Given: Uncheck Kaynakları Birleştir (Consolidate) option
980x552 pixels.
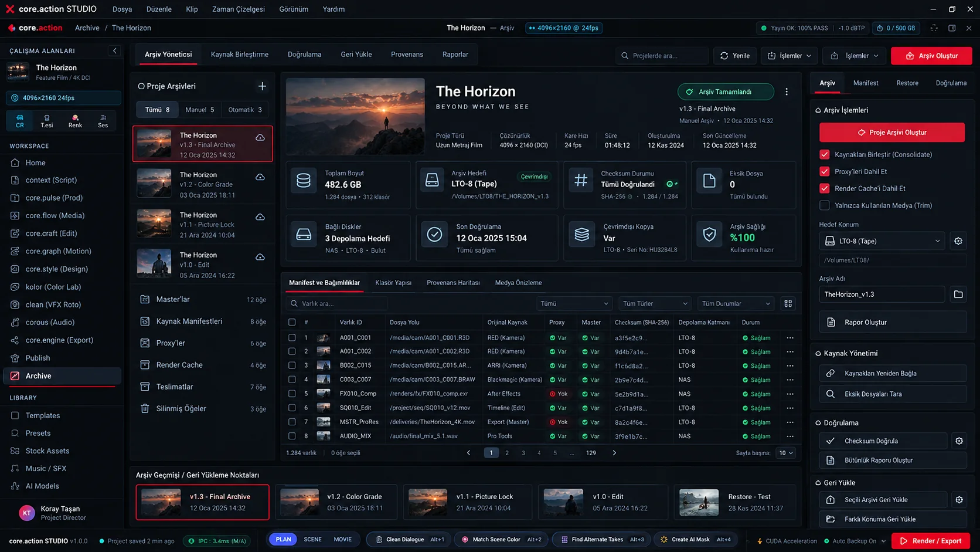Looking at the screenshot, I should pyautogui.click(x=824, y=155).
